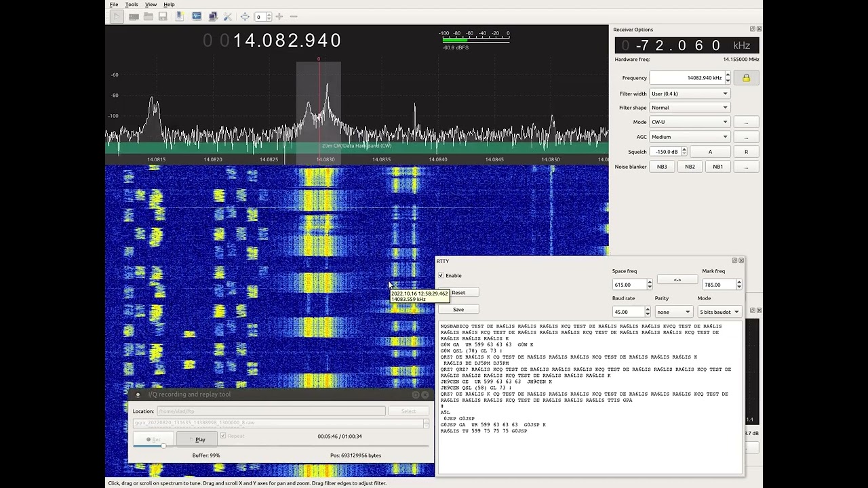Toggle the NB1 noise blanker button
The height and width of the screenshot is (488, 868).
point(717,167)
